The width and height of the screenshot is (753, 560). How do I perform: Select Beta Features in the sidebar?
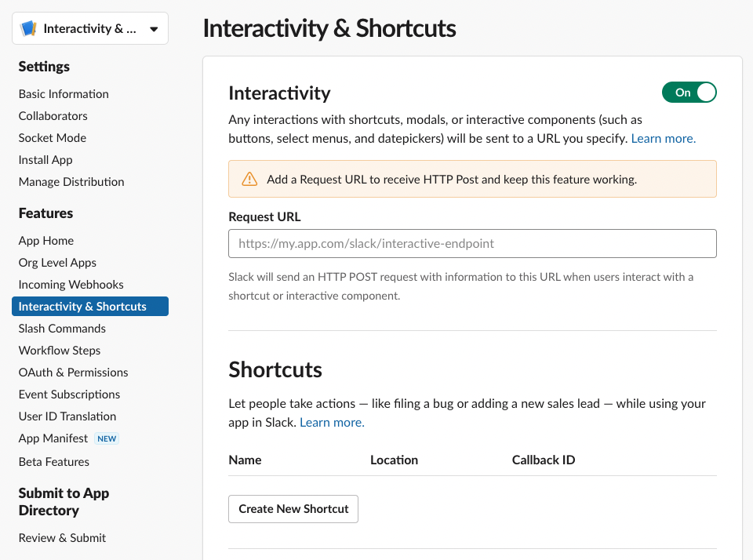pyautogui.click(x=53, y=461)
